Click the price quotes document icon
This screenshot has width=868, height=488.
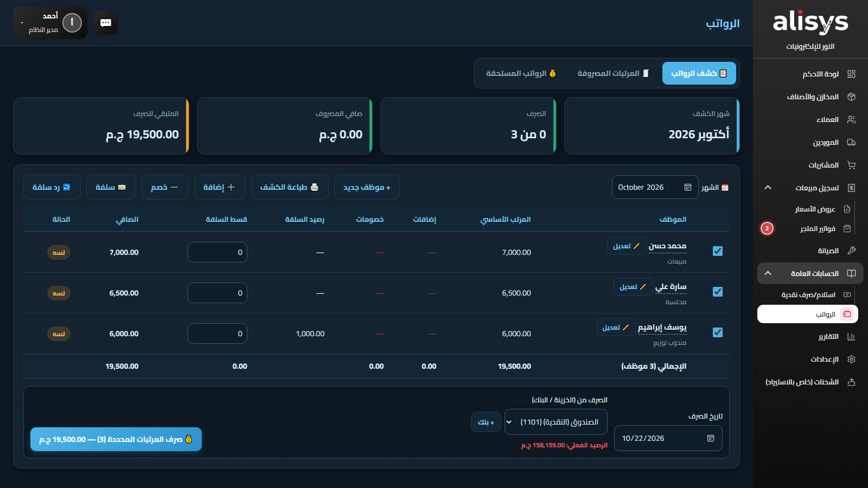(x=847, y=209)
